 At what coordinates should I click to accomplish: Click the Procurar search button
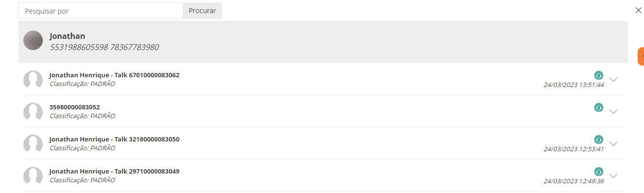point(202,11)
